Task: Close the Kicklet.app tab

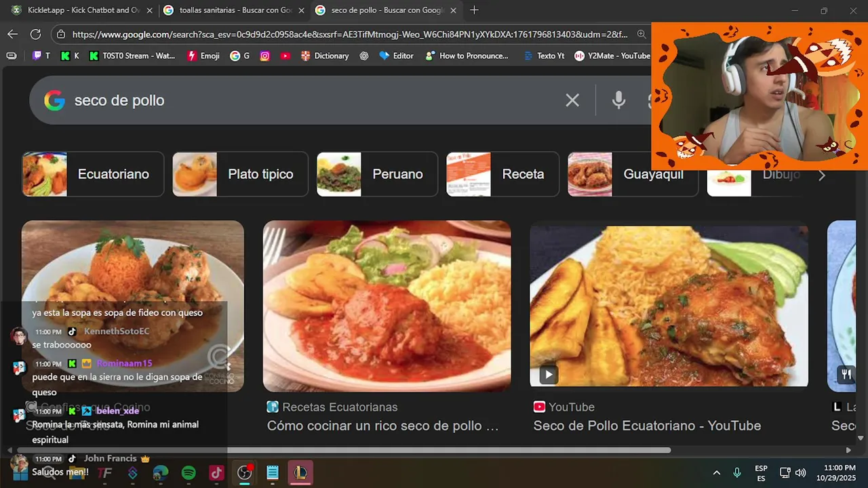Action: point(149,10)
